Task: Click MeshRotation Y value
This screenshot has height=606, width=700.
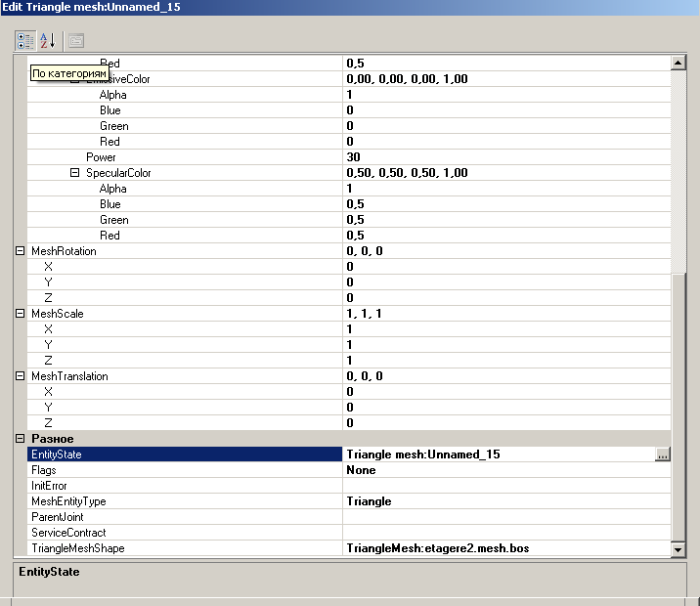Action: [x=506, y=282]
